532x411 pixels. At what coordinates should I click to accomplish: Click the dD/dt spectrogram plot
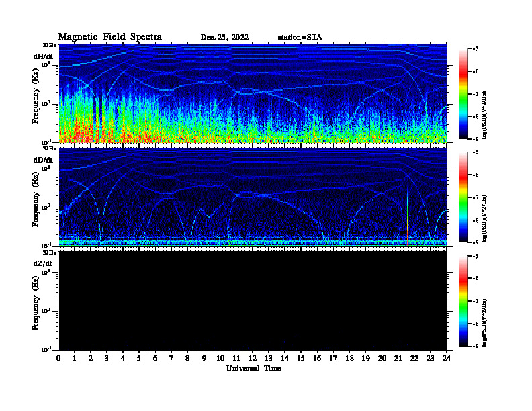253,197
